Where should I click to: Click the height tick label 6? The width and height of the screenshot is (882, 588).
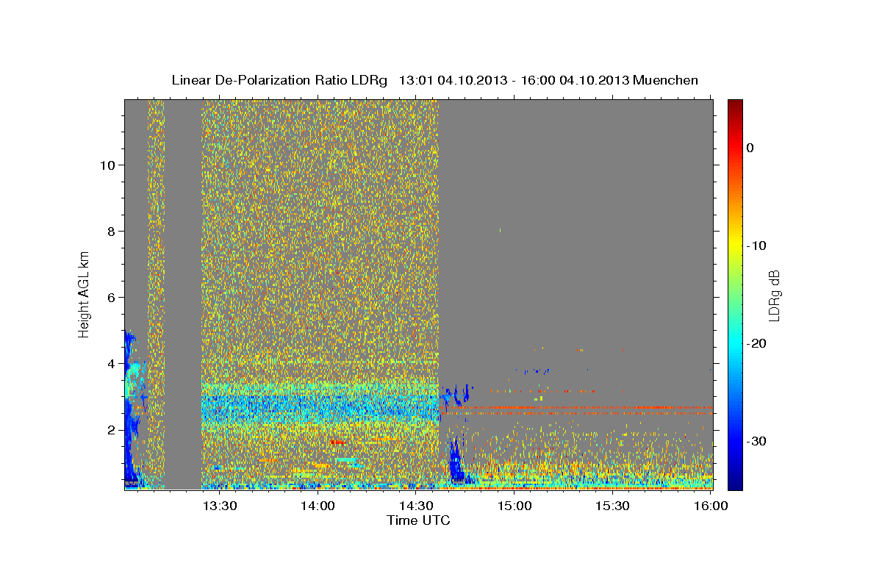coord(110,298)
